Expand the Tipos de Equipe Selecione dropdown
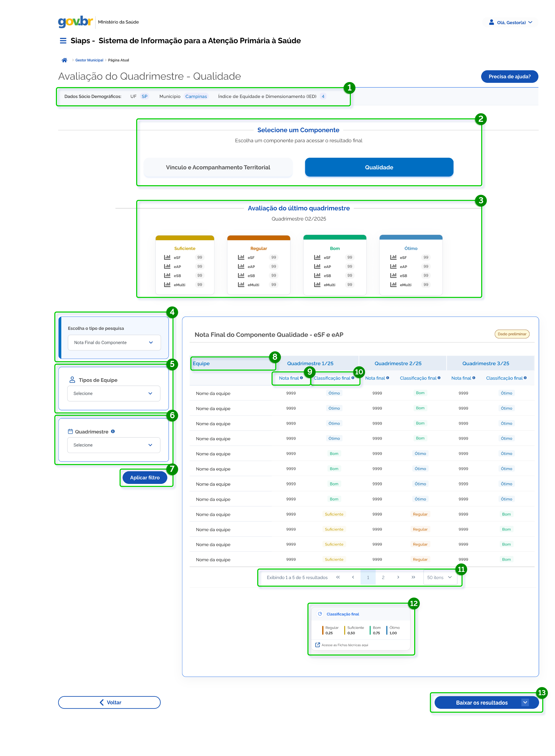Screen dimensions: 555x756 114,393
